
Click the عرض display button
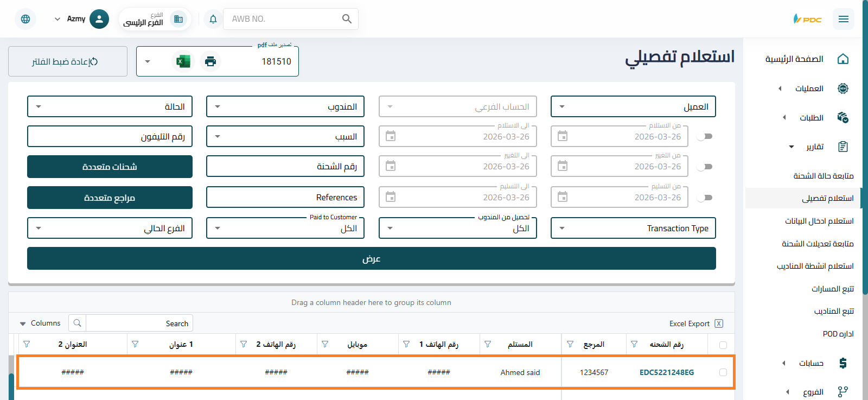point(372,258)
